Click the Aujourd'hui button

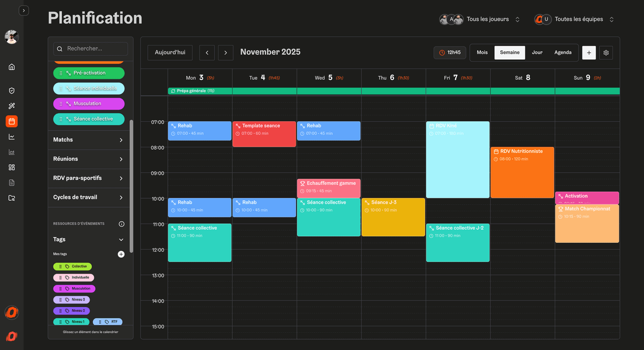(170, 52)
